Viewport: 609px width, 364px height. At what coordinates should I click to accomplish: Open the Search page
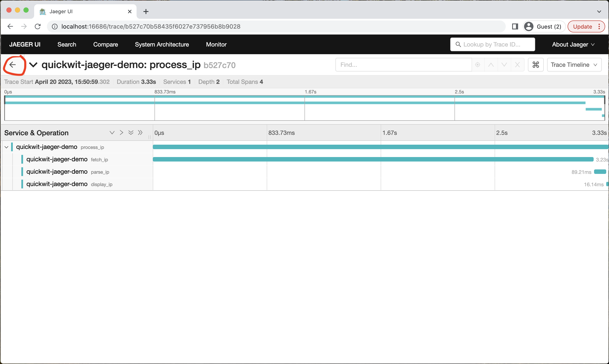(x=67, y=44)
